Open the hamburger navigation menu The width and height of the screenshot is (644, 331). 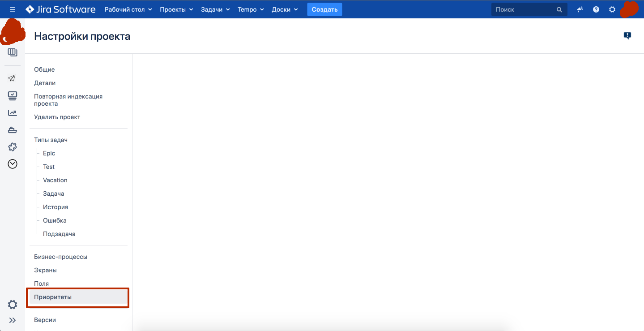tap(13, 9)
